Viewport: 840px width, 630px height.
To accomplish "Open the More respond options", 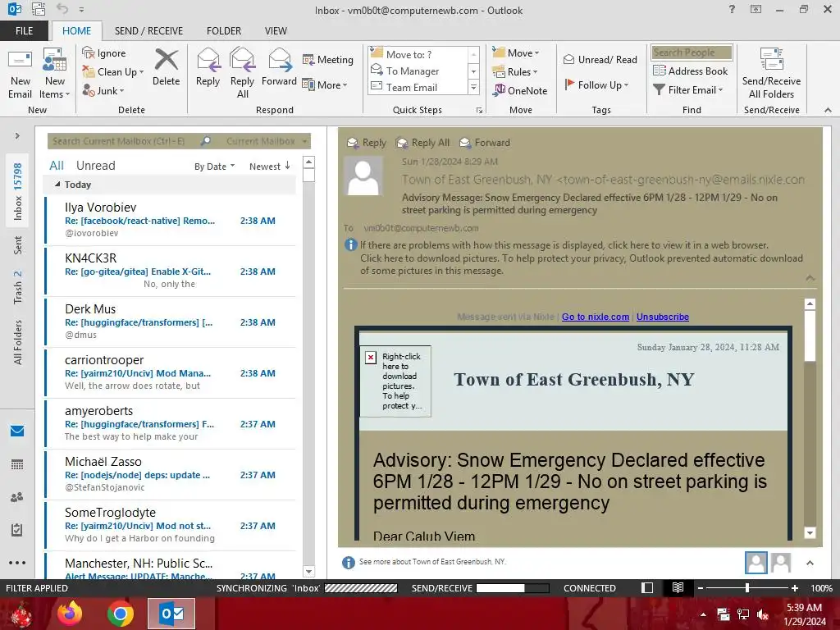I will (325, 84).
